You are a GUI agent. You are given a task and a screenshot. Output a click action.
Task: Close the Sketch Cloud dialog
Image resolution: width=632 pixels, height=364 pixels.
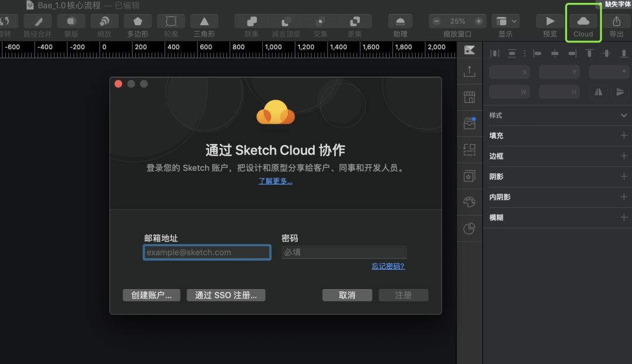[118, 84]
